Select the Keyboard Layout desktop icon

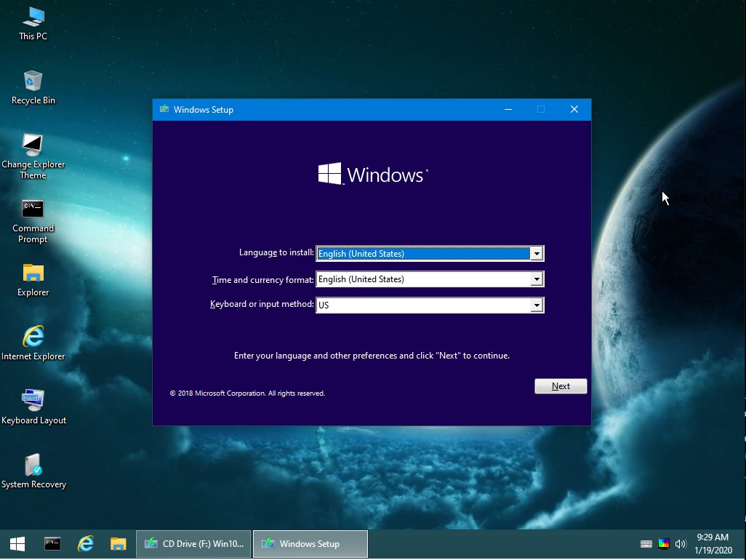(33, 407)
